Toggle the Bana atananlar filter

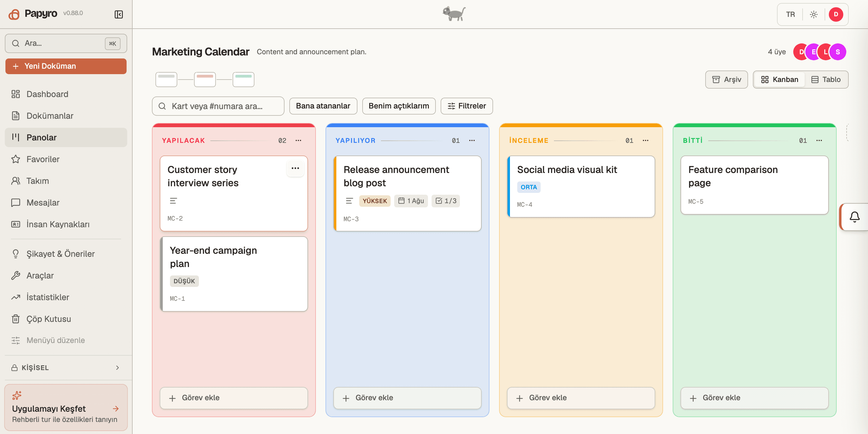pyautogui.click(x=323, y=106)
